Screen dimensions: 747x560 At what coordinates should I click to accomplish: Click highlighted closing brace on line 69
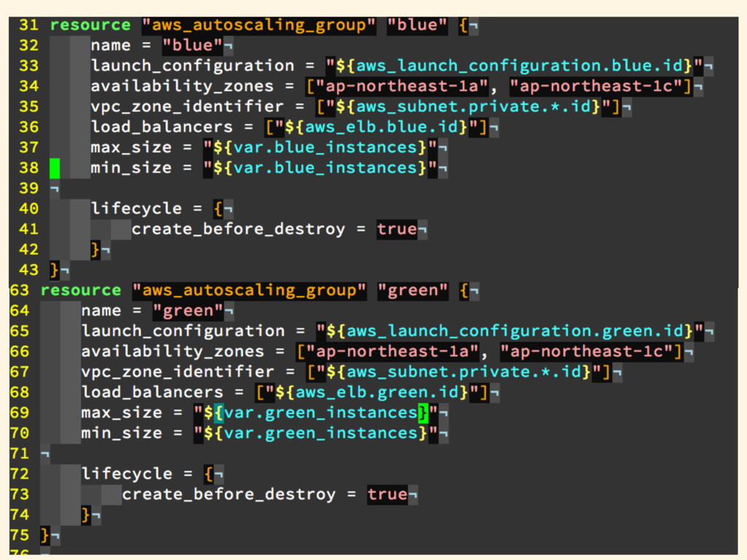point(423,413)
